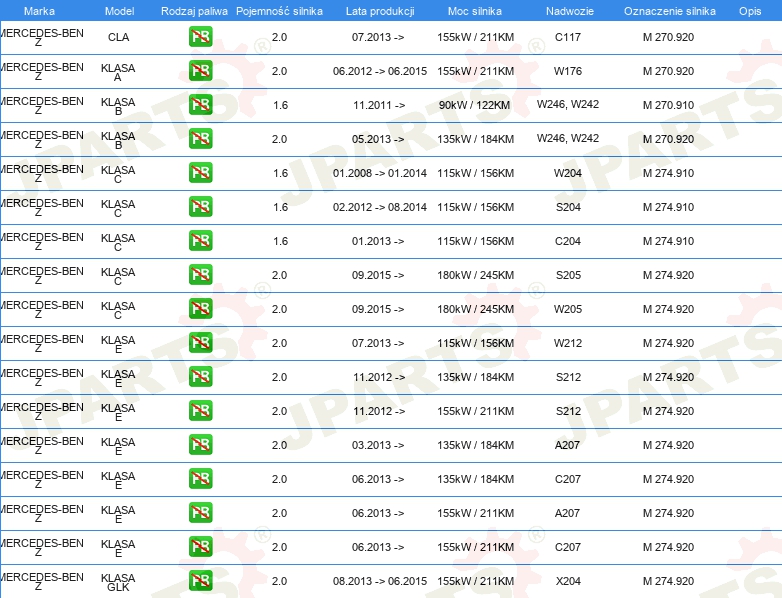Click 180kW / 245KM in the S205 row

[475, 275]
